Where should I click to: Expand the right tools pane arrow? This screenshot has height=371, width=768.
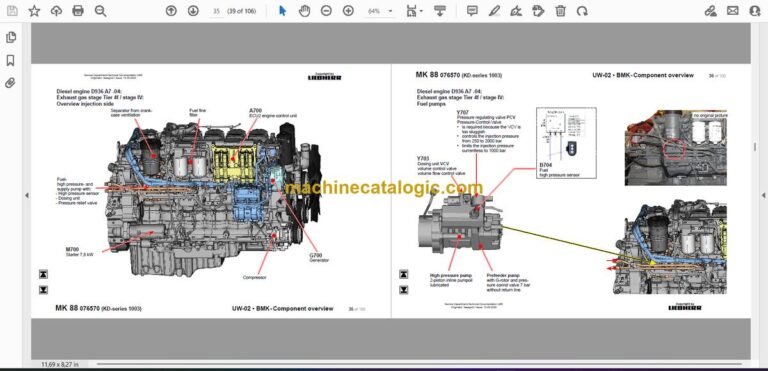coord(763,196)
